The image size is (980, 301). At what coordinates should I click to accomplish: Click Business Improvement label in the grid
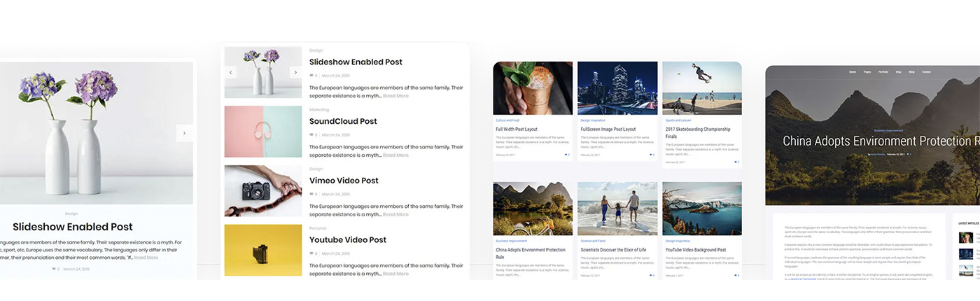(x=510, y=241)
